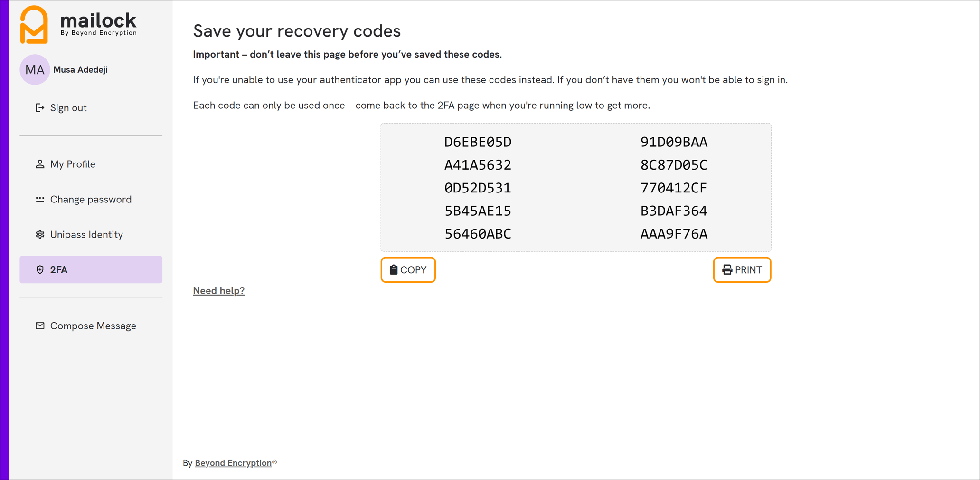The image size is (980, 480).
Task: Click the My Profile person icon
Action: click(x=40, y=164)
